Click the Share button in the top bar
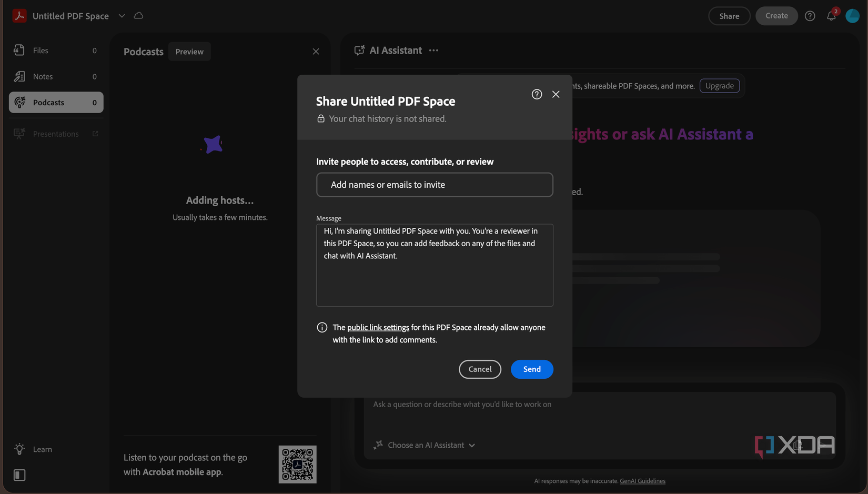This screenshot has width=868, height=494. pos(729,16)
